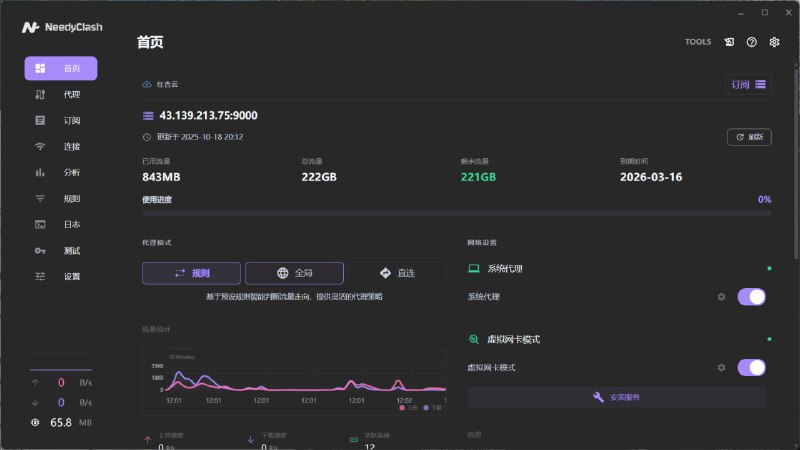The image size is (800, 450).
Task: Click the download legend dot in chart
Action: tap(426, 408)
